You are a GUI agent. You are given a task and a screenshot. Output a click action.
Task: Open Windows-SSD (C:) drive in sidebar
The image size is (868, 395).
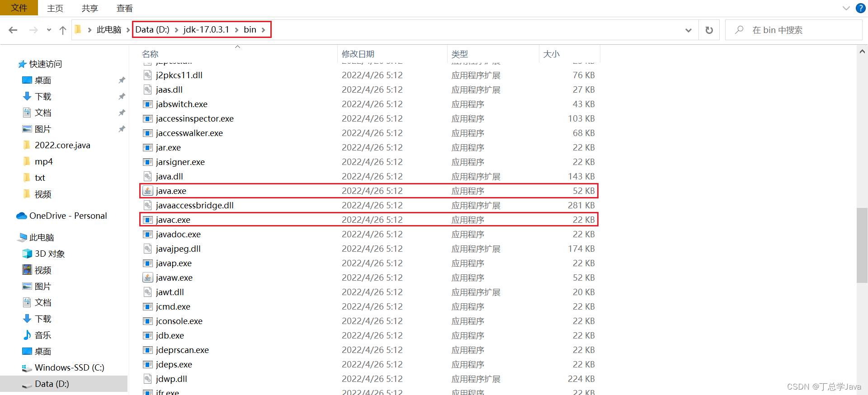coord(69,368)
